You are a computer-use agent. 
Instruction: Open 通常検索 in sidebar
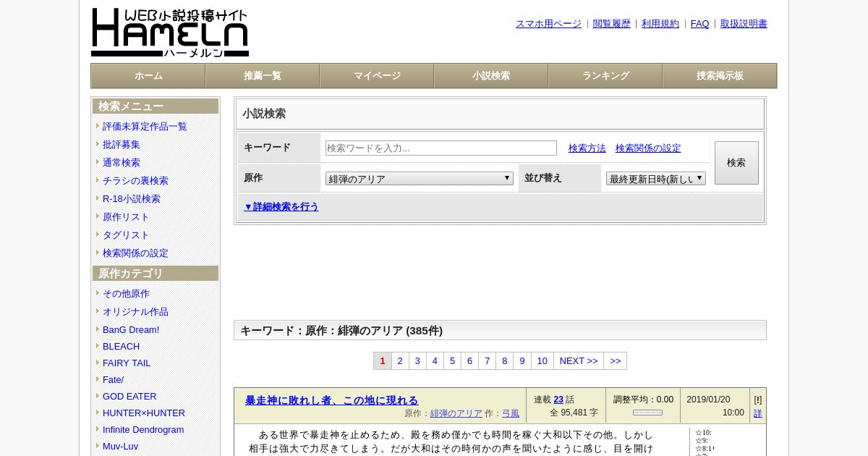[122, 162]
